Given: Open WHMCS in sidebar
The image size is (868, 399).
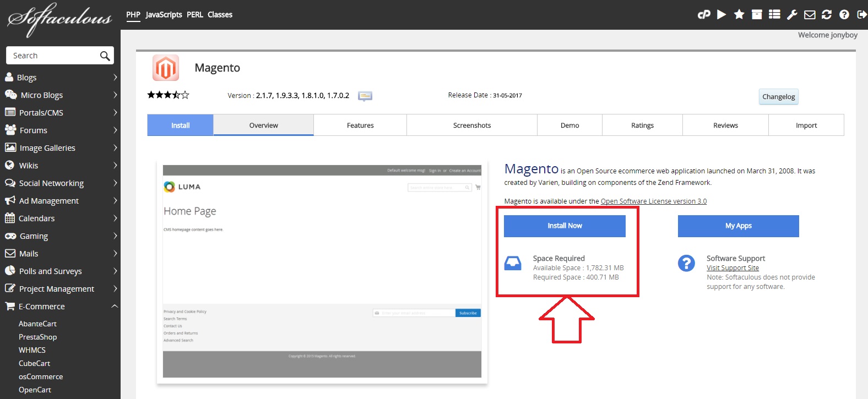Looking at the screenshot, I should pos(32,350).
